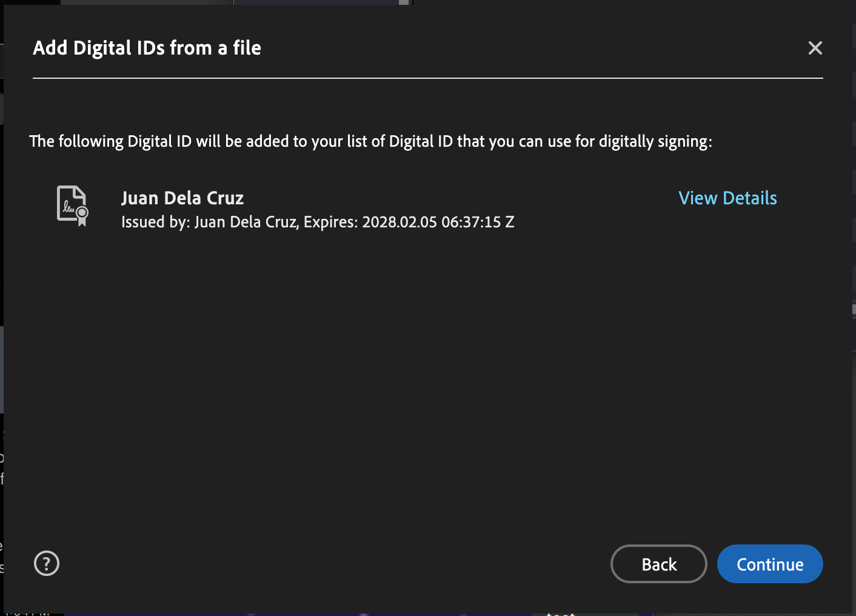The width and height of the screenshot is (856, 616).
Task: Click the Issued by and Expires line
Action: [318, 222]
